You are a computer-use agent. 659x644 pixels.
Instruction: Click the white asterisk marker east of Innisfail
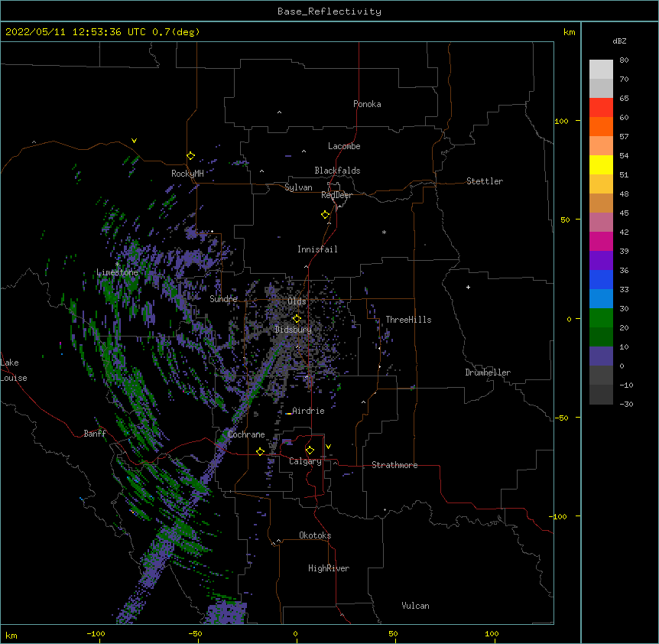point(384,232)
